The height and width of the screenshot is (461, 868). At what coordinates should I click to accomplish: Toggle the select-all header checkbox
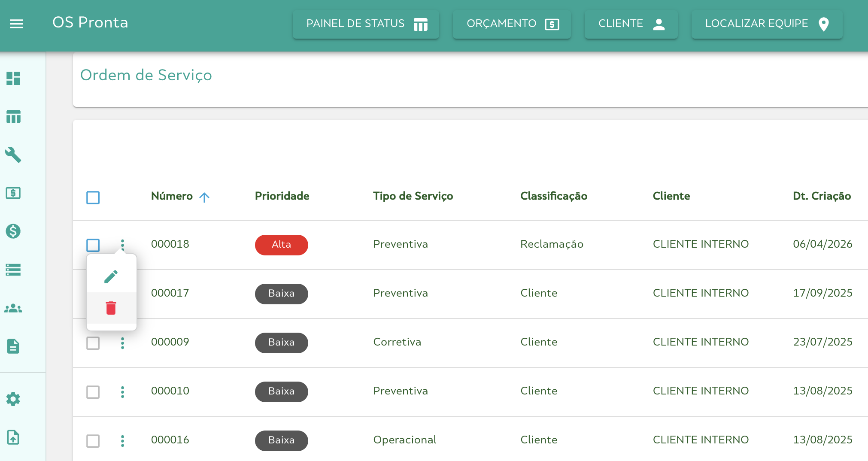pos(93,197)
